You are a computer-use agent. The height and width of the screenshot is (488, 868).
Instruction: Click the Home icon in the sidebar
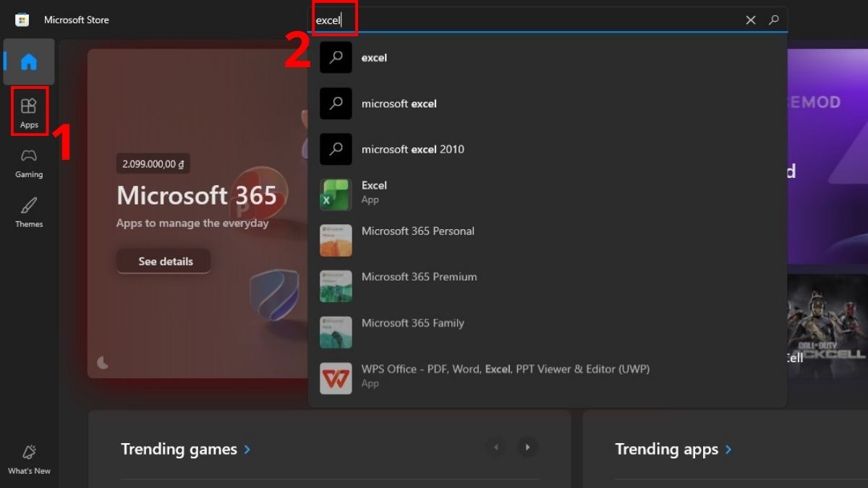[29, 62]
